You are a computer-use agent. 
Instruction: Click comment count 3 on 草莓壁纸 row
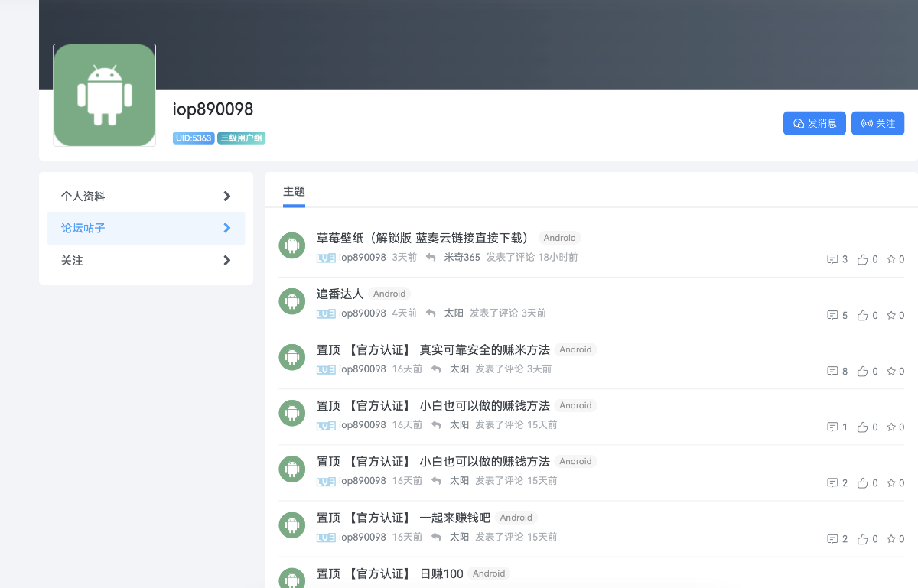point(845,260)
